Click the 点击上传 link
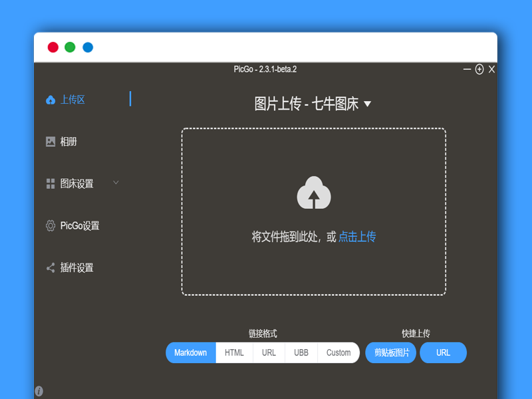Viewport: 532px width, 399px height. click(x=357, y=237)
